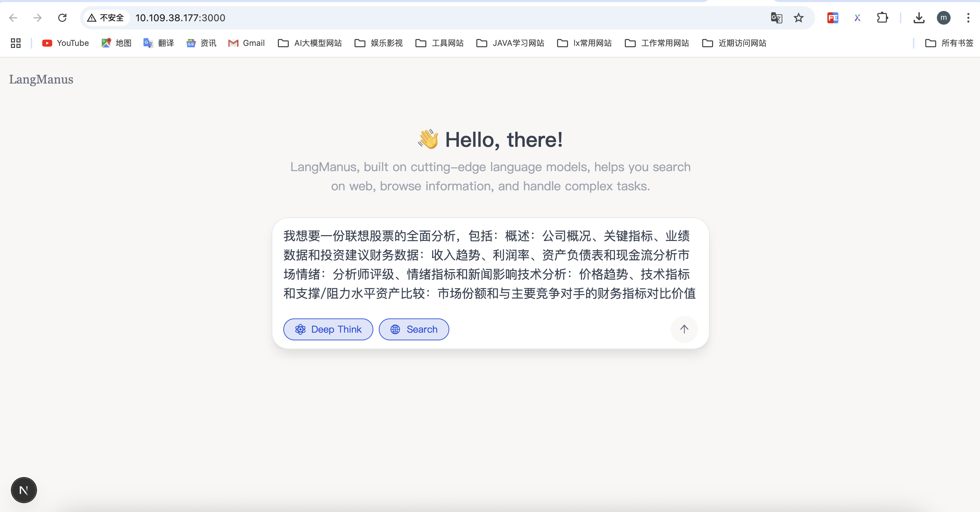The height and width of the screenshot is (512, 980).
Task: Open the Google Translate page icon
Action: [776, 18]
